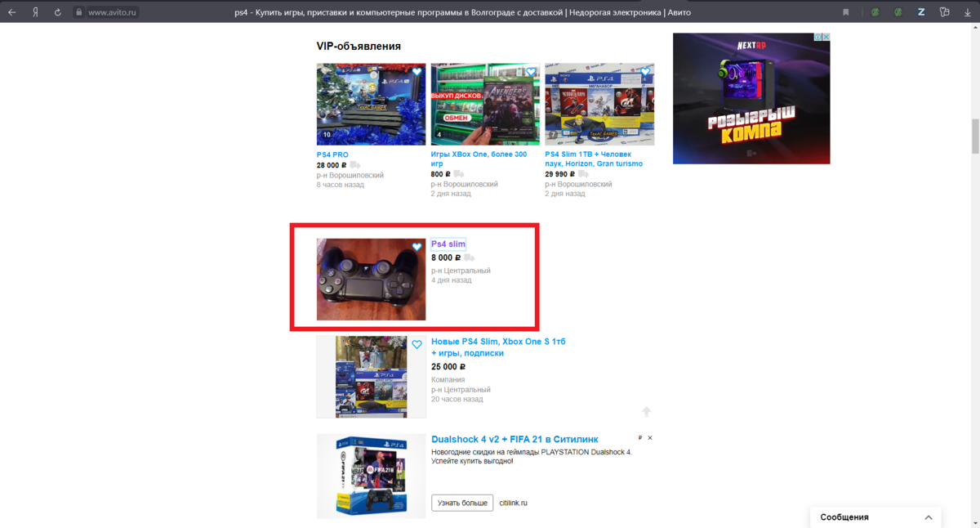Reload the Avito page
The height and width of the screenshot is (528, 980).
coord(57,12)
